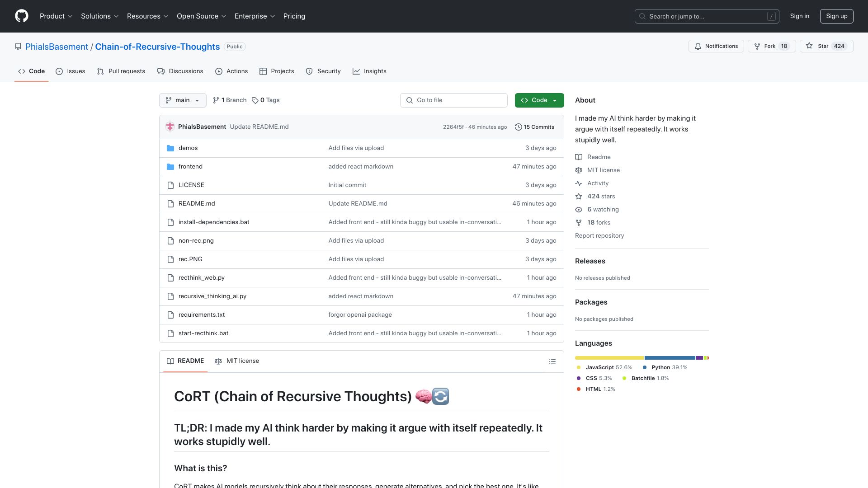Viewport: 868px width, 488px height.
Task: Click the Fork icon button
Action: 772,46
